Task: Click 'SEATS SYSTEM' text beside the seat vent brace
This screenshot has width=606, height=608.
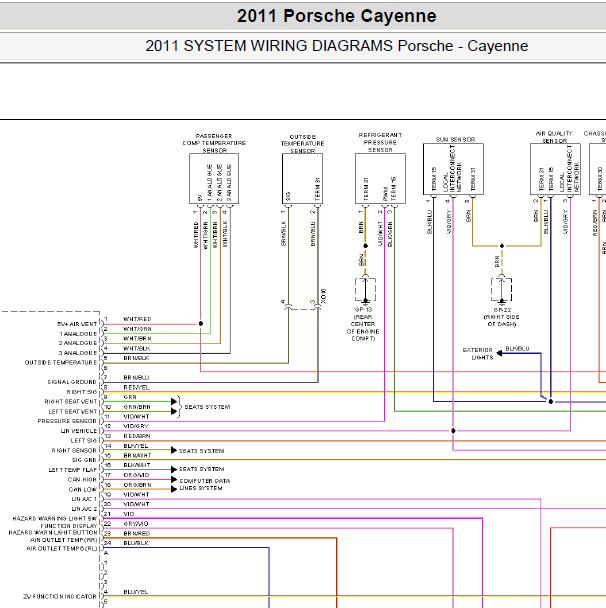Action: [x=207, y=407]
